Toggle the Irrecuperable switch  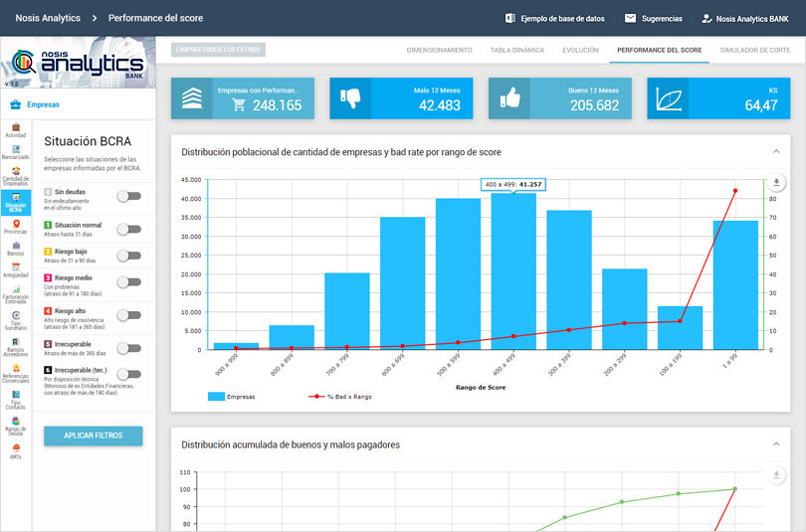[x=129, y=348]
